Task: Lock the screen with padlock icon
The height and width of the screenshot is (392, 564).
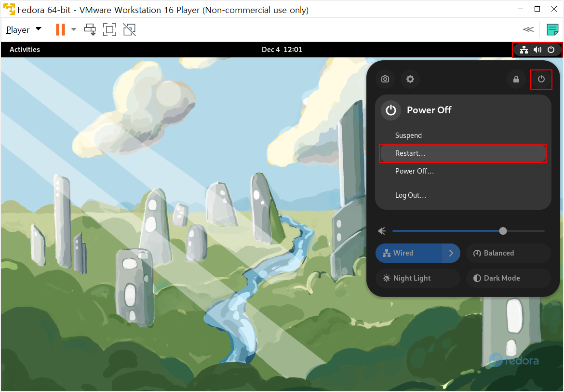Action: pos(516,79)
